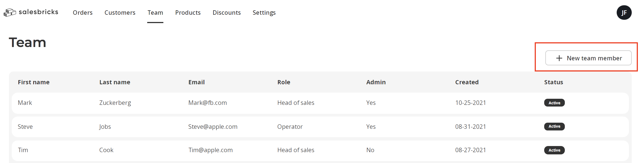Navigate to the Settings tab
Viewport: 644px width, 163px height.
click(x=264, y=13)
